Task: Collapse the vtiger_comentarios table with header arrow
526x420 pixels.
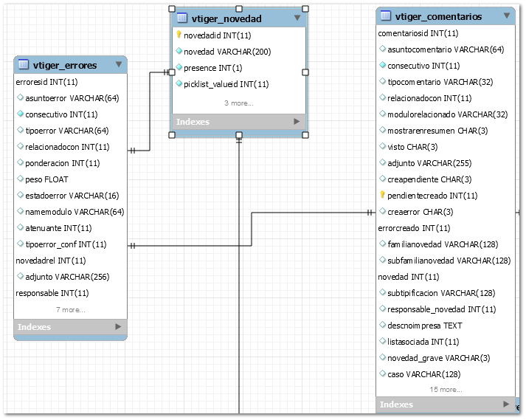Action: (x=507, y=16)
